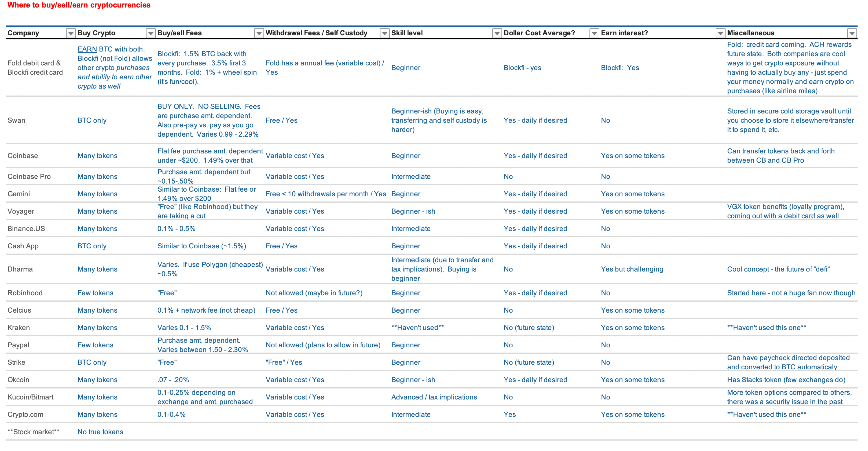Click Robinhood's 'Few tokens' cell

(95, 293)
